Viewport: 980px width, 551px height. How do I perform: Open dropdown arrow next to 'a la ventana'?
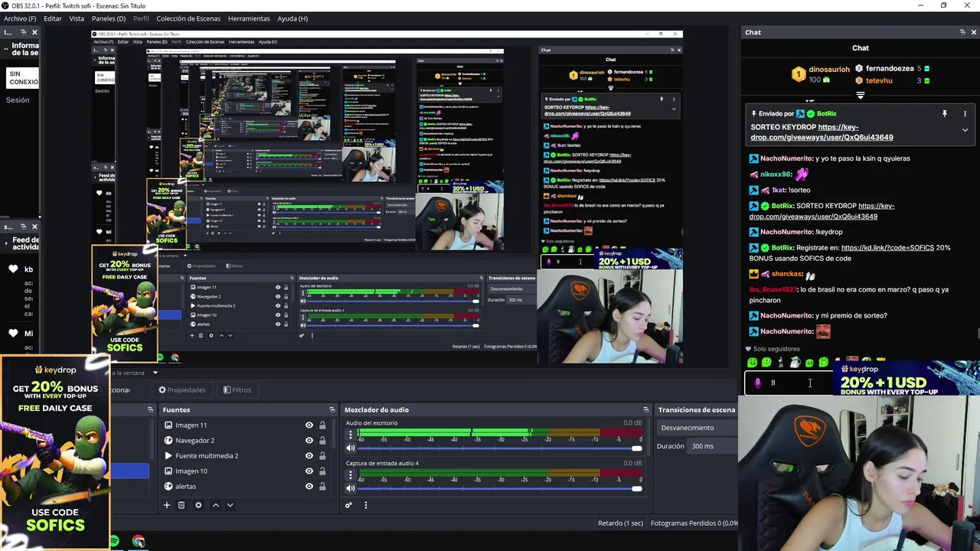(x=155, y=373)
